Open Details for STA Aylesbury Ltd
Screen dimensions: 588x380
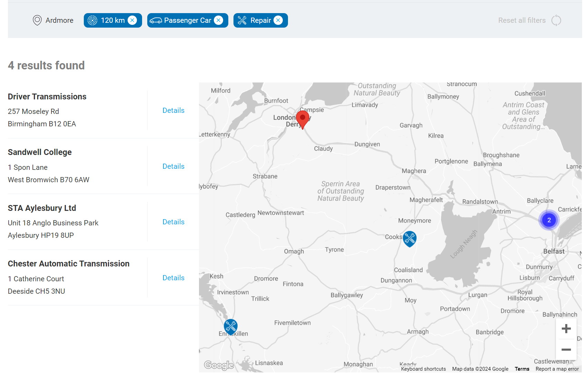pyautogui.click(x=173, y=222)
